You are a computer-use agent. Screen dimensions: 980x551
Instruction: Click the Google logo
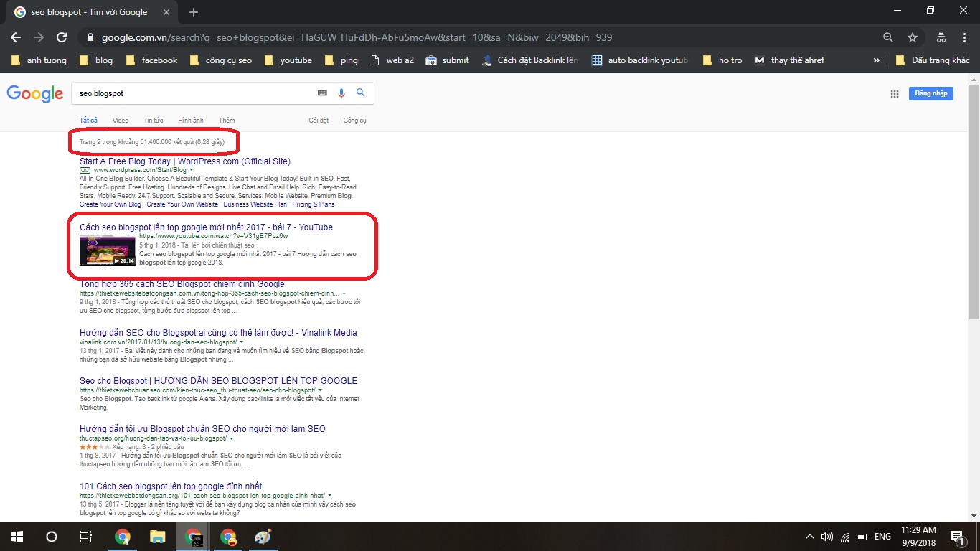[35, 94]
